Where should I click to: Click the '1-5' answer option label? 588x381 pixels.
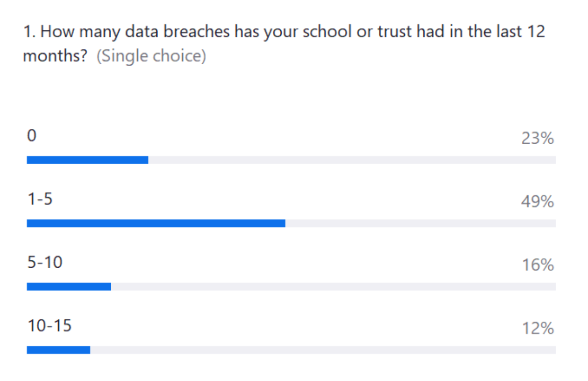pyautogui.click(x=40, y=200)
